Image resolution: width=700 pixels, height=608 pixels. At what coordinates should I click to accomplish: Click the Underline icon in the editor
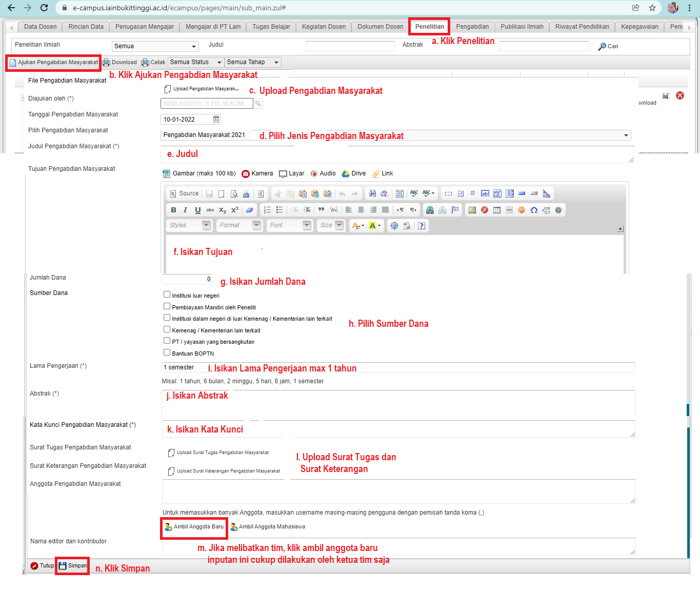(x=197, y=210)
